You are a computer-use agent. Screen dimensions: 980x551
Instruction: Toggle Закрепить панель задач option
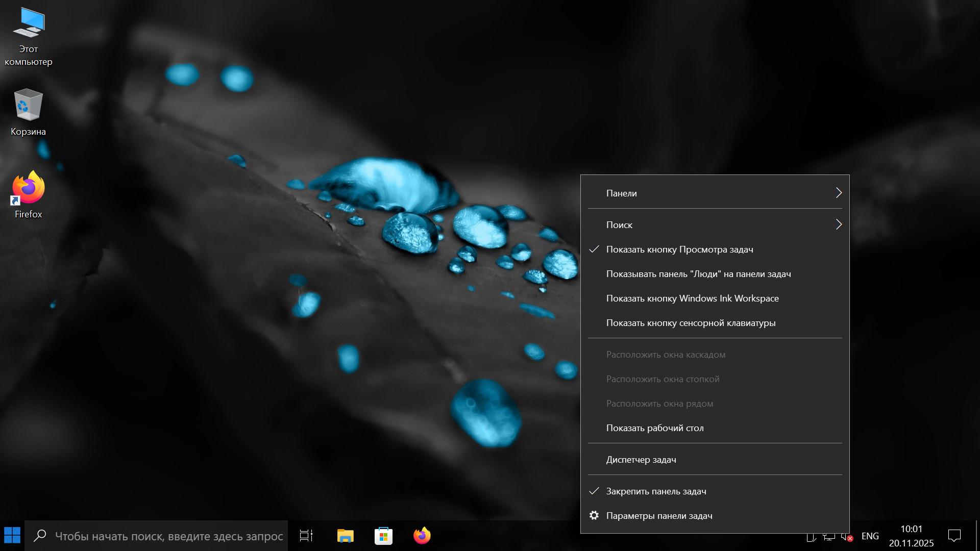tap(656, 491)
